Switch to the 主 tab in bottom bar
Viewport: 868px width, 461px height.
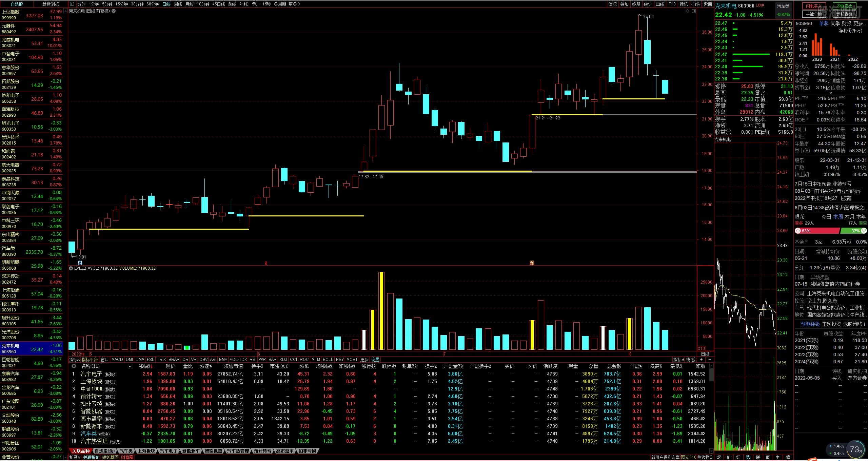coord(778,457)
